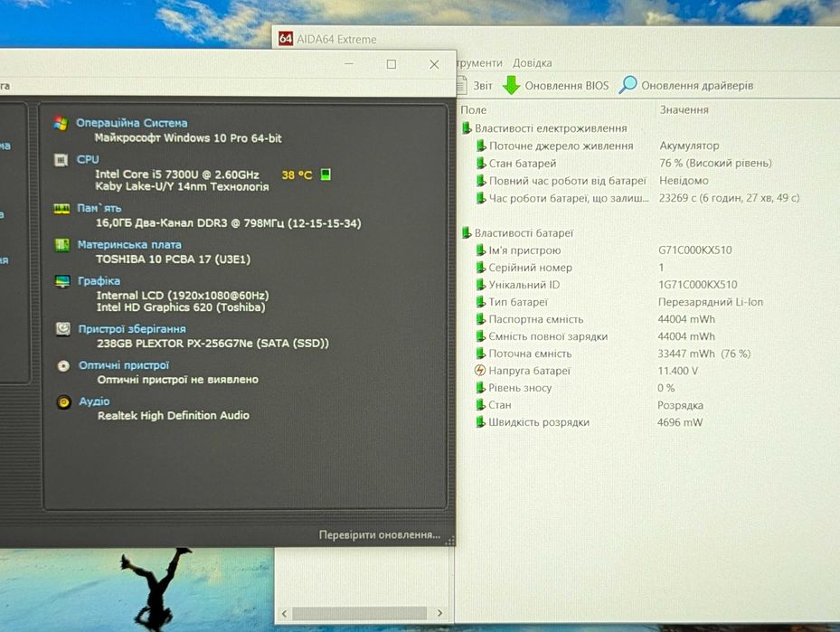Click the Speccy window resize grip corner
840x632 pixels.
450,541
